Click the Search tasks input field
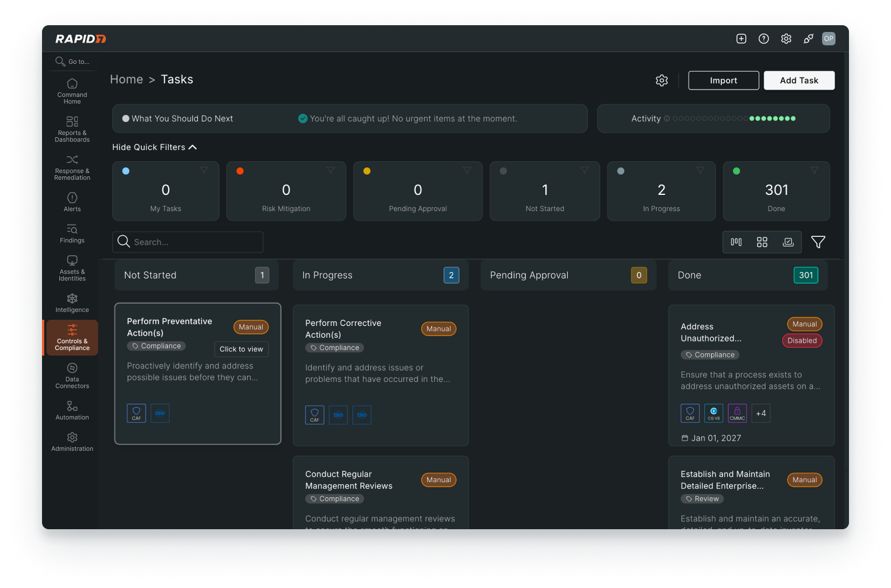Image resolution: width=891 pixels, height=588 pixels. pyautogui.click(x=188, y=242)
